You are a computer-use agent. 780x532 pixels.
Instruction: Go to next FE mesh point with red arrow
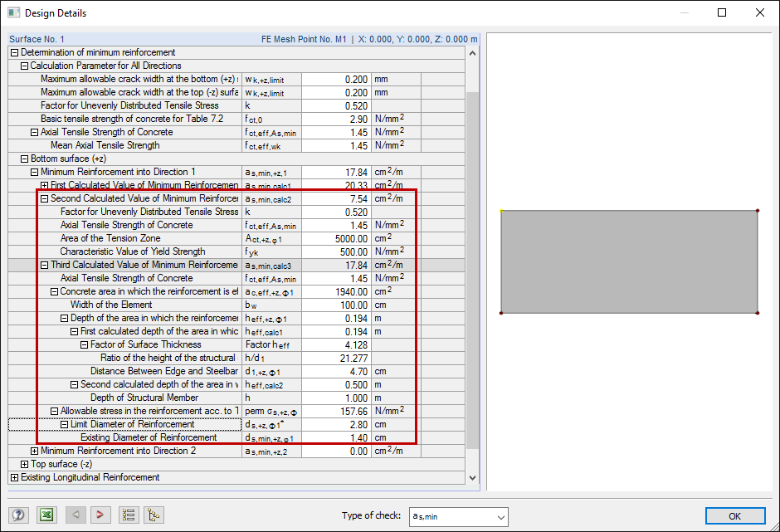(100, 515)
